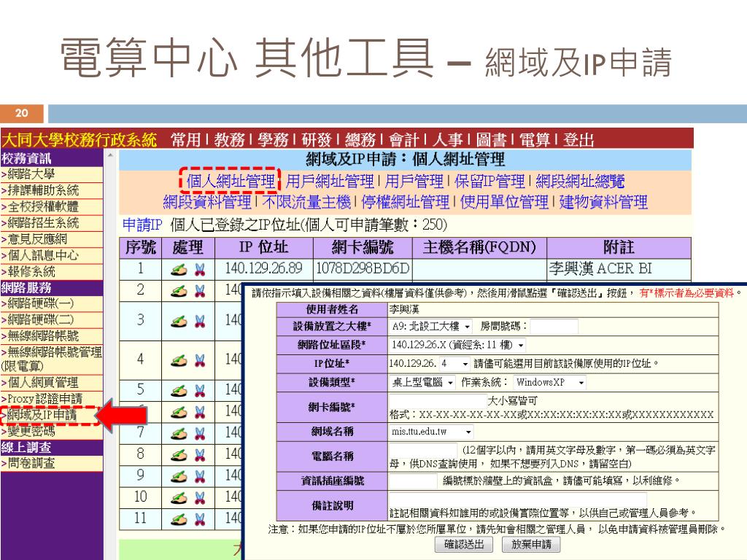Select 網路大學 in the sidebar
Image resolution: width=747 pixels, height=560 pixels.
31,174
